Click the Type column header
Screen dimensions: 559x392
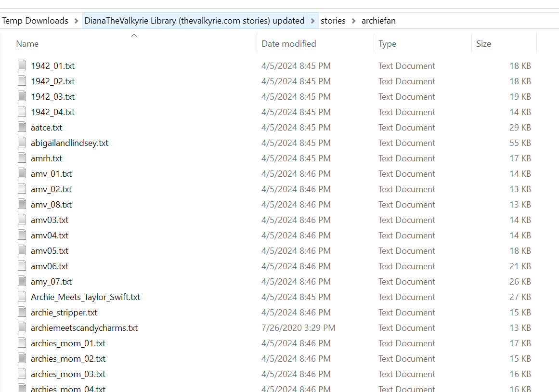point(387,44)
